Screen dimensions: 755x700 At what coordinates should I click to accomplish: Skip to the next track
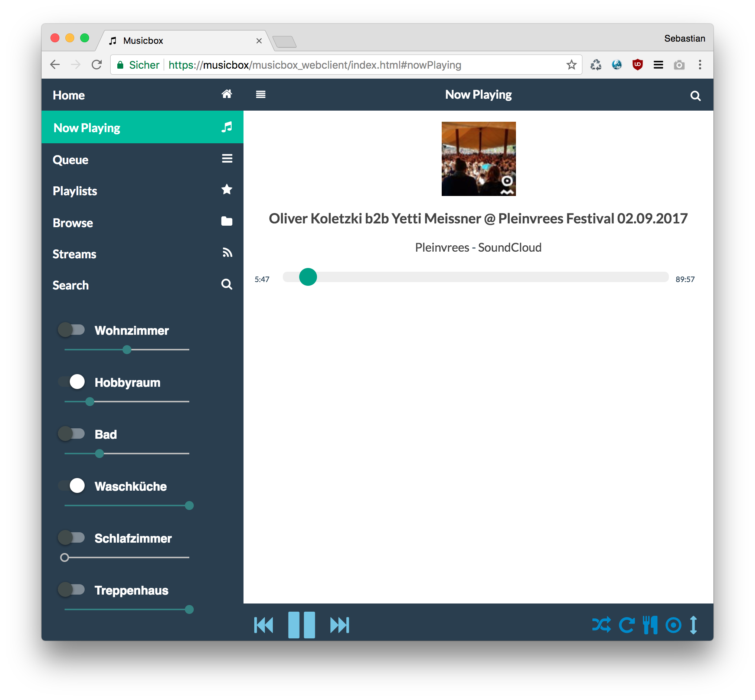tap(339, 625)
